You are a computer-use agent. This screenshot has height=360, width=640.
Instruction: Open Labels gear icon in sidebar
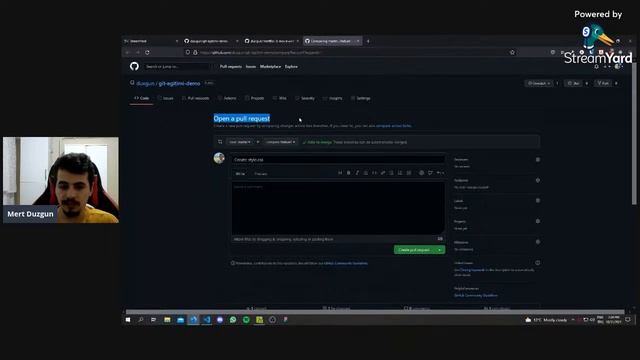(538, 200)
